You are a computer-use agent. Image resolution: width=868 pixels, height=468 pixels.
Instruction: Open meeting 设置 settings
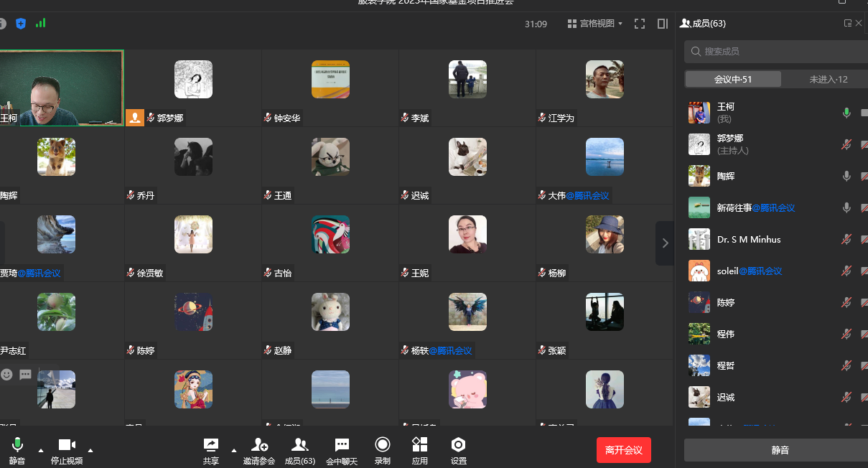coord(458,451)
